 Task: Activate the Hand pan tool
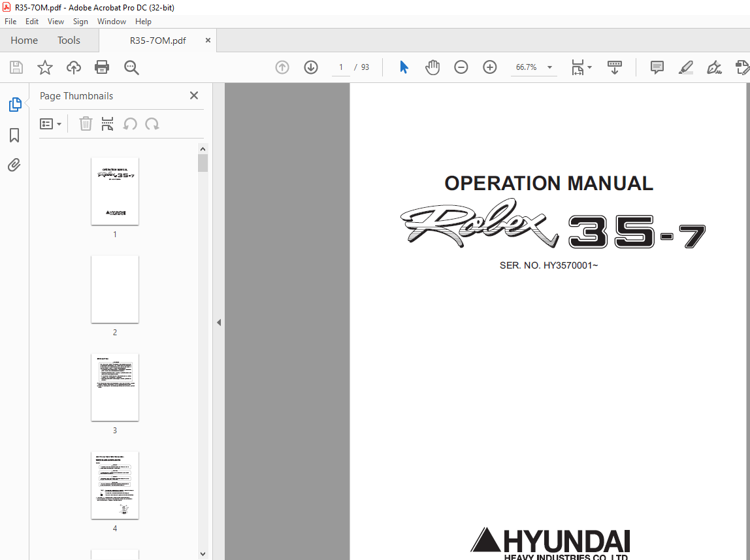[432, 67]
